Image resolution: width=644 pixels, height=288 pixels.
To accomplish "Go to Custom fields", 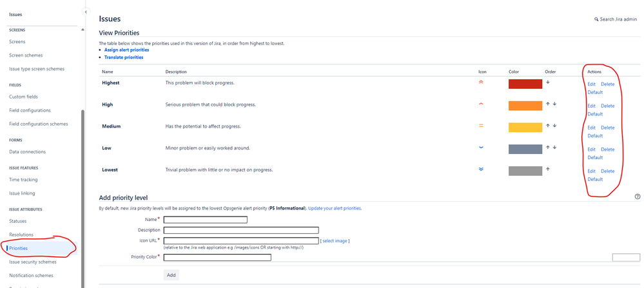I will tap(23, 97).
